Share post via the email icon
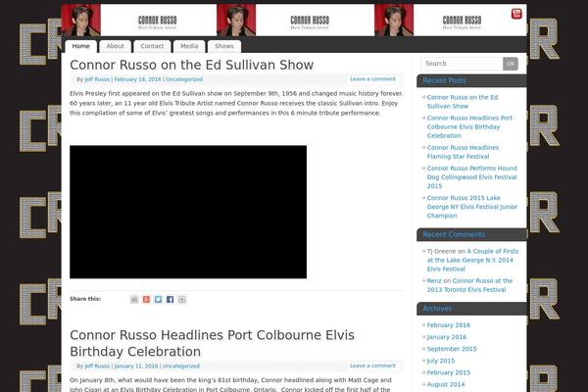Image resolution: width=588 pixels, height=392 pixels. click(134, 299)
